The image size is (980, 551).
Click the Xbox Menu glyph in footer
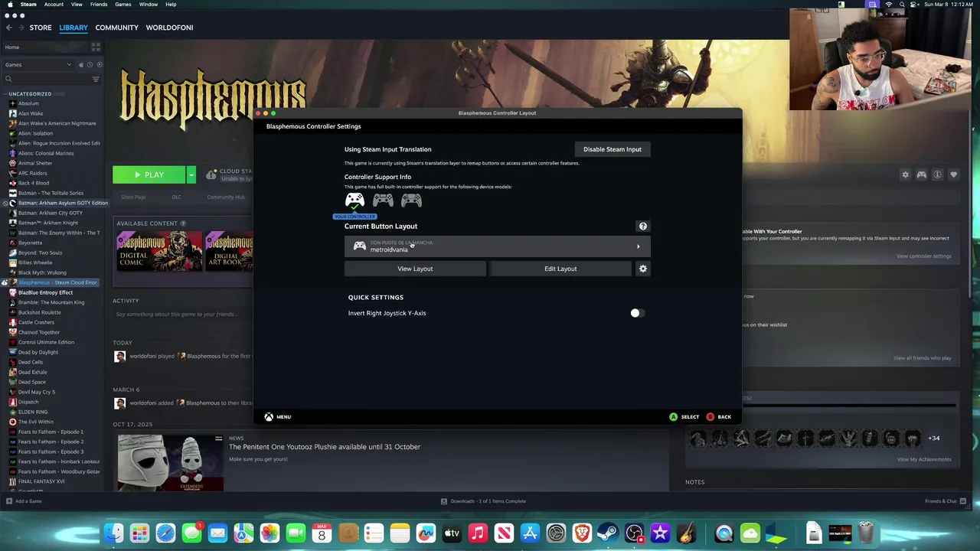(269, 417)
